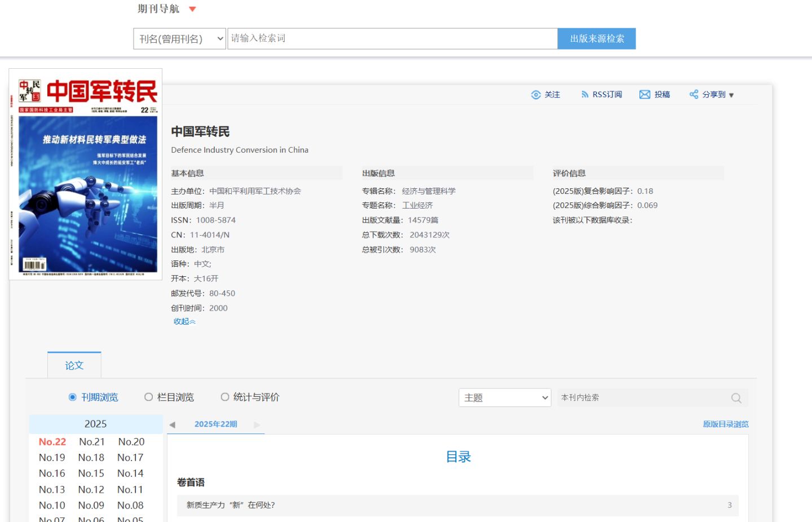Screen dimensions: 812x522
Task: Go to previous issue with left arrow
Action: tap(173, 424)
